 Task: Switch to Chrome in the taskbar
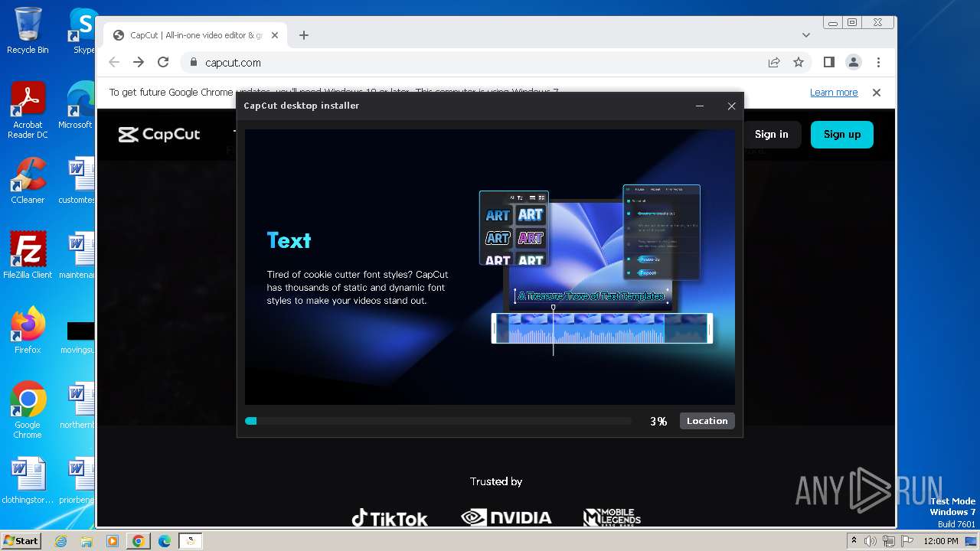pos(139,541)
